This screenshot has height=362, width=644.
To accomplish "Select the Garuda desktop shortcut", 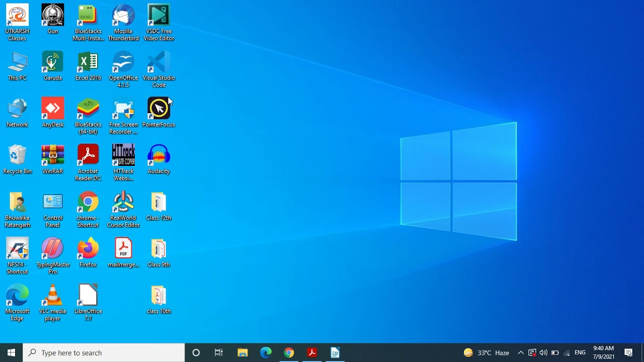I will pyautogui.click(x=53, y=66).
